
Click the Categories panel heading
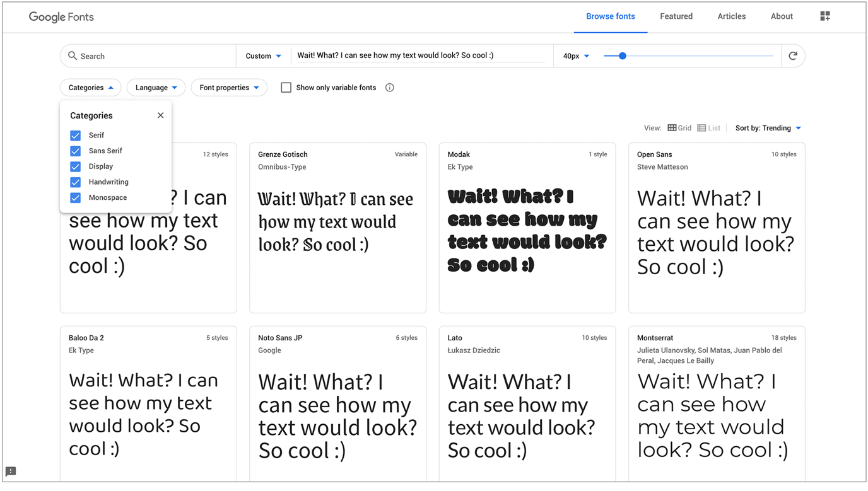[91, 116]
